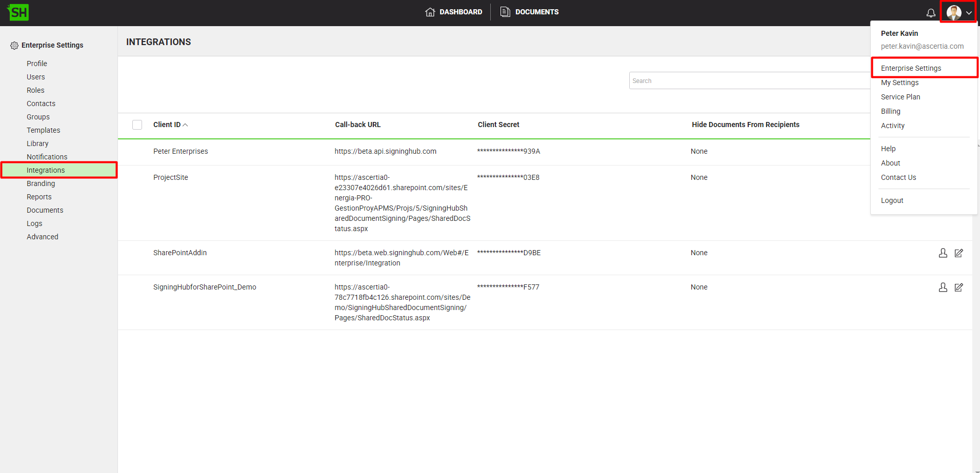Choose Logout in the profile menu
The width and height of the screenshot is (980, 473).
pyautogui.click(x=892, y=200)
